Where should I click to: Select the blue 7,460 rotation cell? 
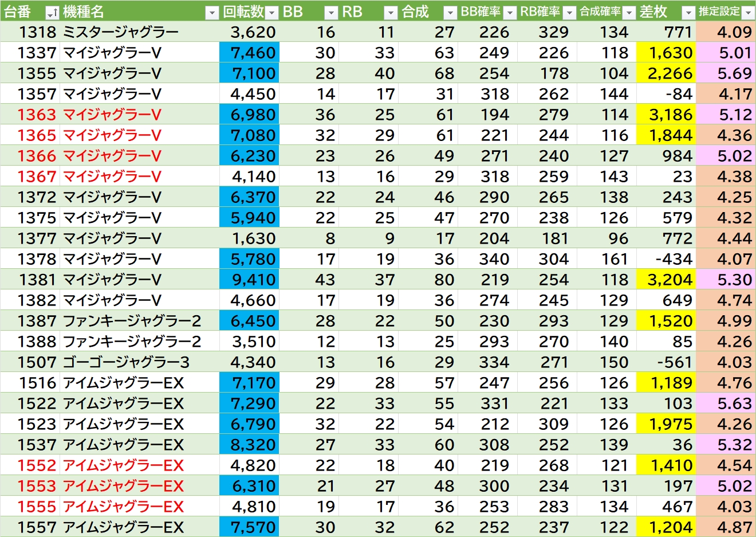250,53
